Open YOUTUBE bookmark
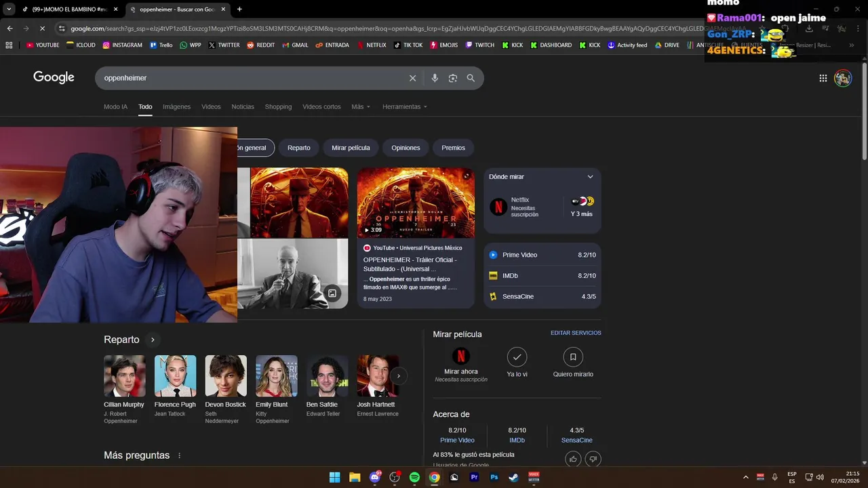This screenshot has width=868, height=488. pyautogui.click(x=43, y=45)
